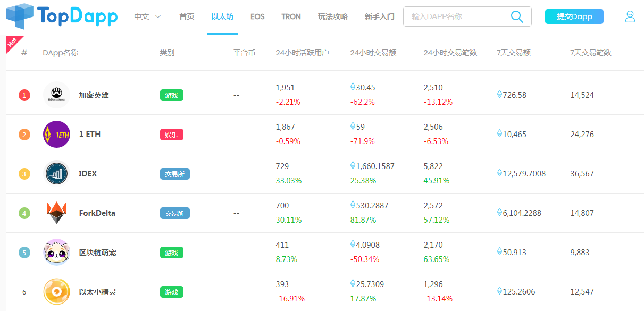Open the IDEX app icon
644x311 pixels.
coord(56,174)
